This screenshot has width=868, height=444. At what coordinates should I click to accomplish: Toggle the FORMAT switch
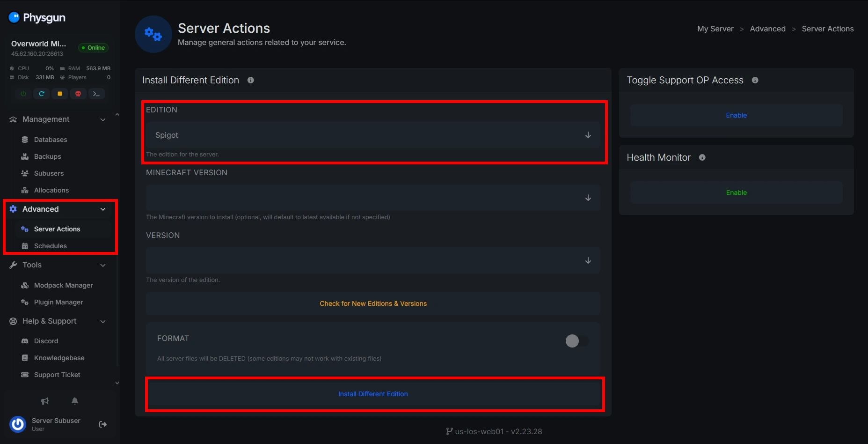(576, 341)
